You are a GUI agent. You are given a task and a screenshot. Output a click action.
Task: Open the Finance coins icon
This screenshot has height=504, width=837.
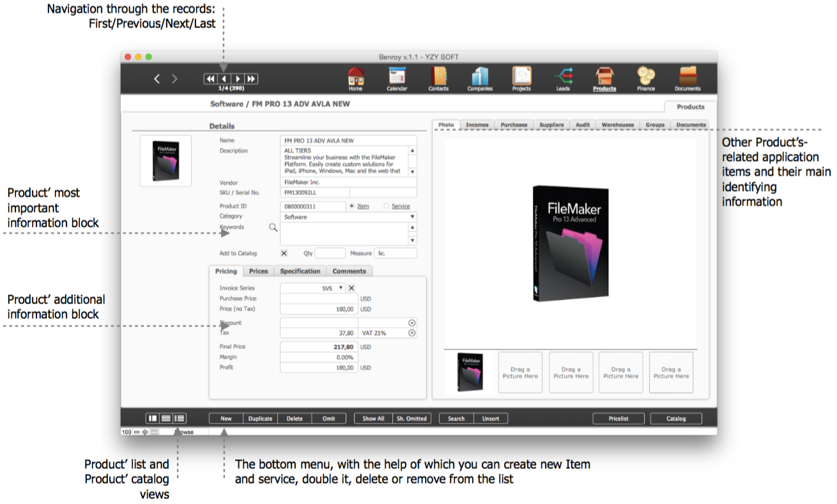[x=645, y=77]
